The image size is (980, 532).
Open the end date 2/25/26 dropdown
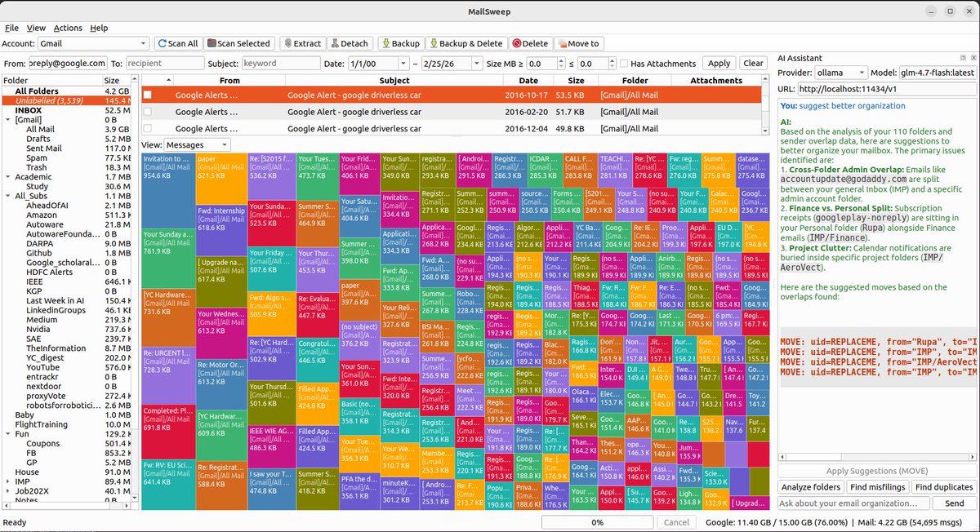pos(476,63)
